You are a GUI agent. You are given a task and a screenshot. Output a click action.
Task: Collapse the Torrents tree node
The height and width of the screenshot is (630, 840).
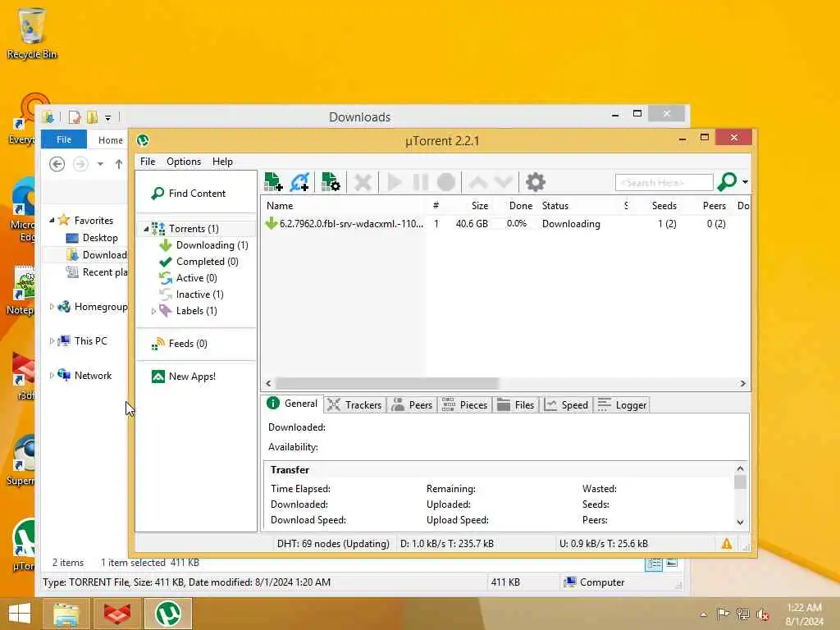[x=146, y=229]
